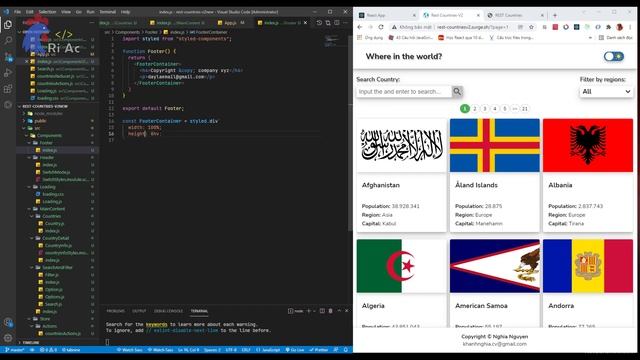Open the Accounts icon in activity bar

pyautogui.click(x=8, y=322)
